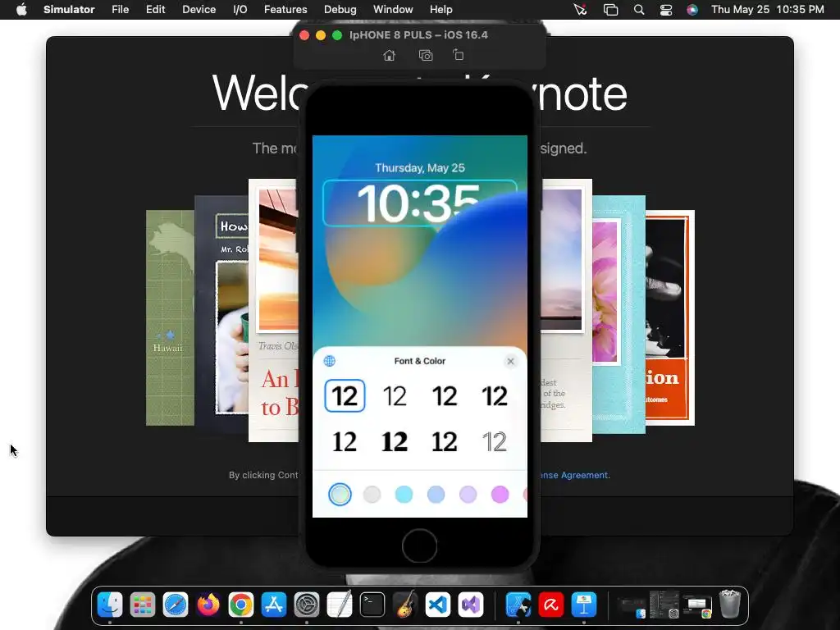The height and width of the screenshot is (630, 840).
Task: Select the stencil font in top row
Action: coord(495,396)
